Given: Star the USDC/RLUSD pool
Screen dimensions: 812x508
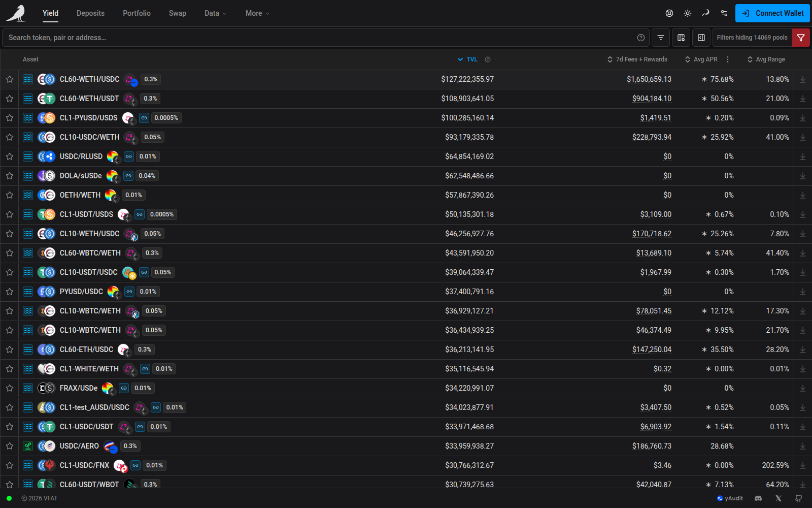Looking at the screenshot, I should coord(10,156).
